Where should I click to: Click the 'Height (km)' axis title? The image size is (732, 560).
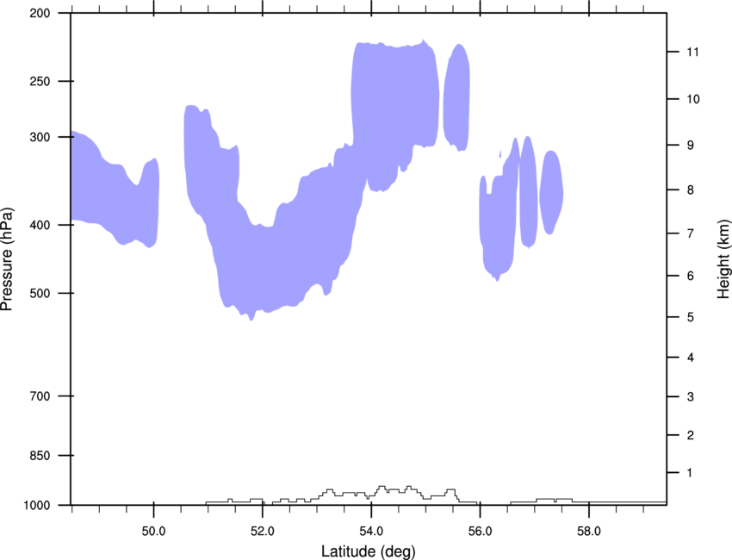[x=723, y=259]
